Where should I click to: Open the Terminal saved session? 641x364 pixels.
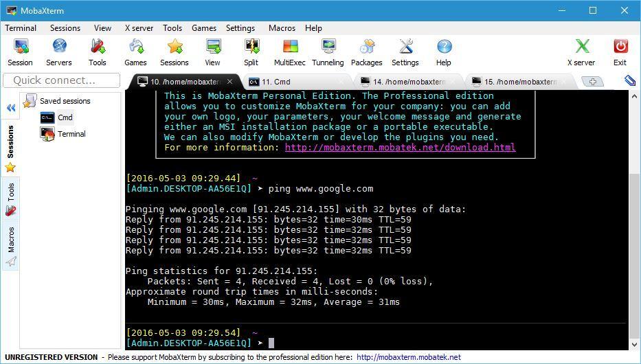click(x=63, y=134)
